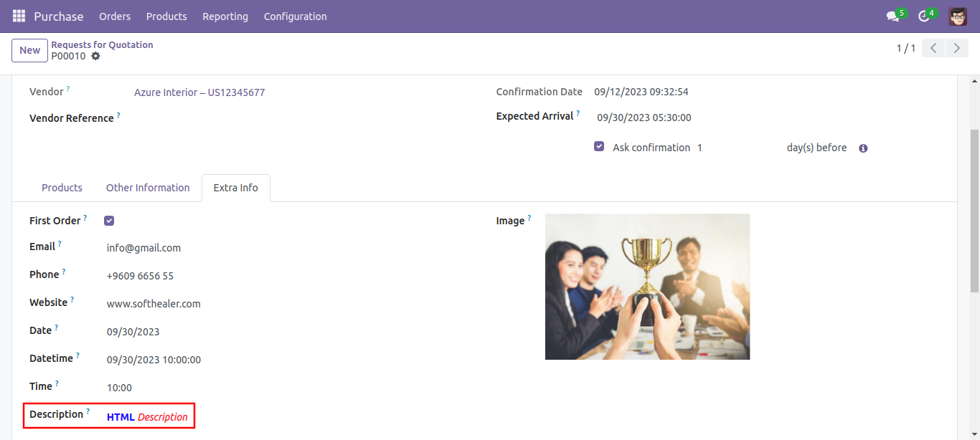Screen dimensions: 980x440
Task: Click the info icon after day(s) before
Action: coord(863,148)
